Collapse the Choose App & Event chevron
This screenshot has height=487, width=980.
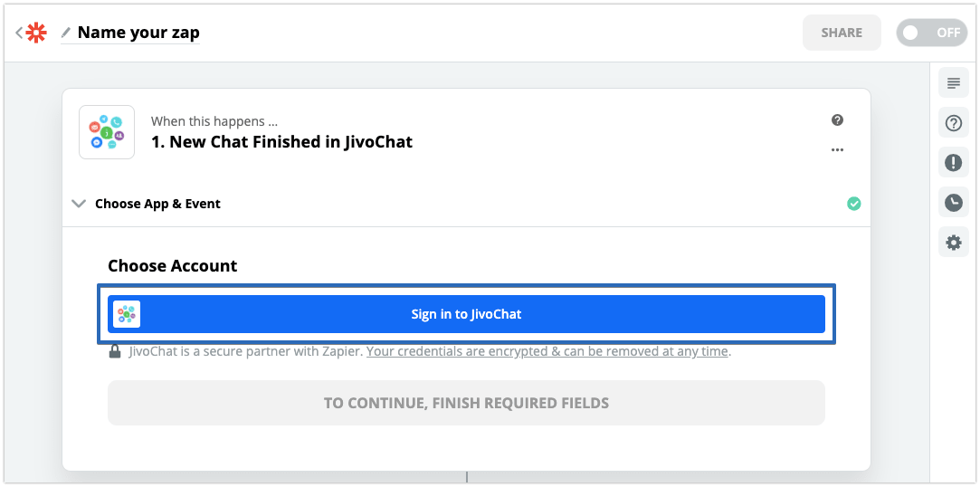[x=79, y=204]
